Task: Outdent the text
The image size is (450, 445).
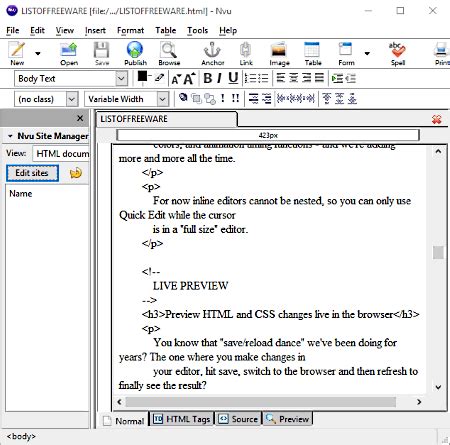Action: click(350, 79)
